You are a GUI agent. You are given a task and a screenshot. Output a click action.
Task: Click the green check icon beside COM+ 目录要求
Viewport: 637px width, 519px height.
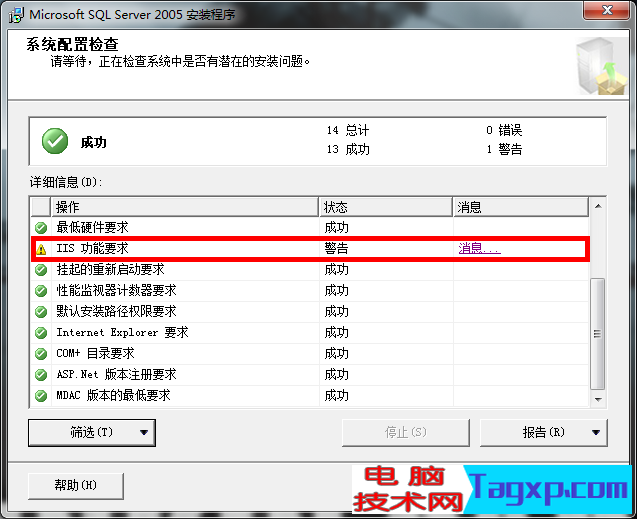pos(41,354)
